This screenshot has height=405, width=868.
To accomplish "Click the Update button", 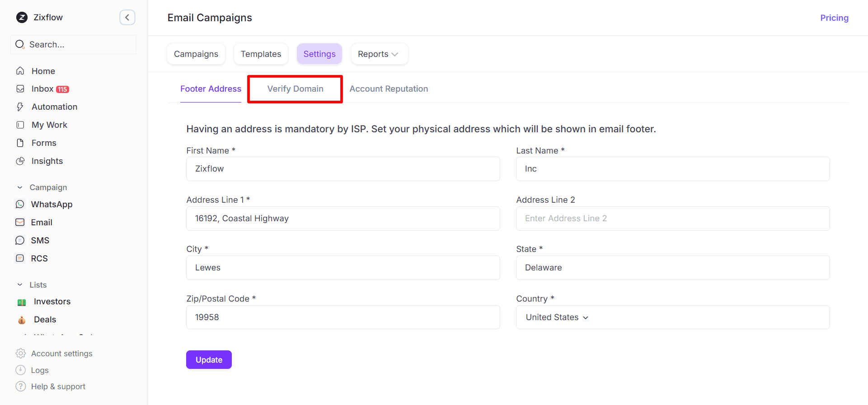I will (x=208, y=359).
